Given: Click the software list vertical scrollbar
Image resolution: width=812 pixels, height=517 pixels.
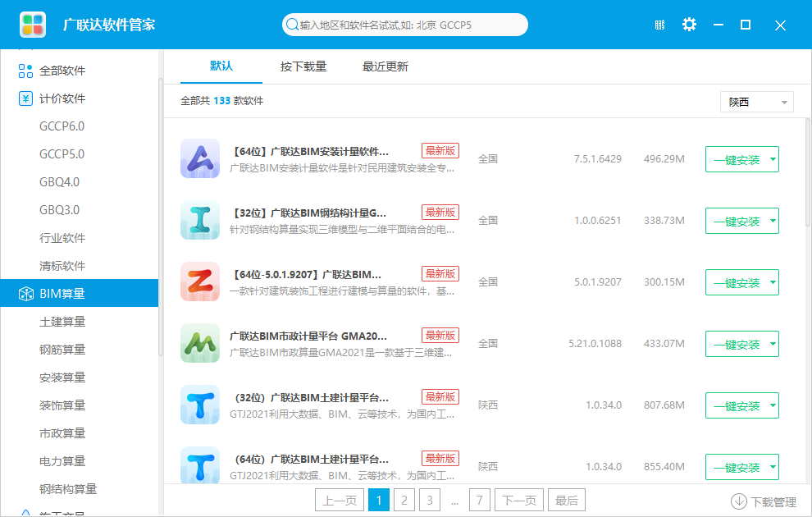Looking at the screenshot, I should click(807, 172).
